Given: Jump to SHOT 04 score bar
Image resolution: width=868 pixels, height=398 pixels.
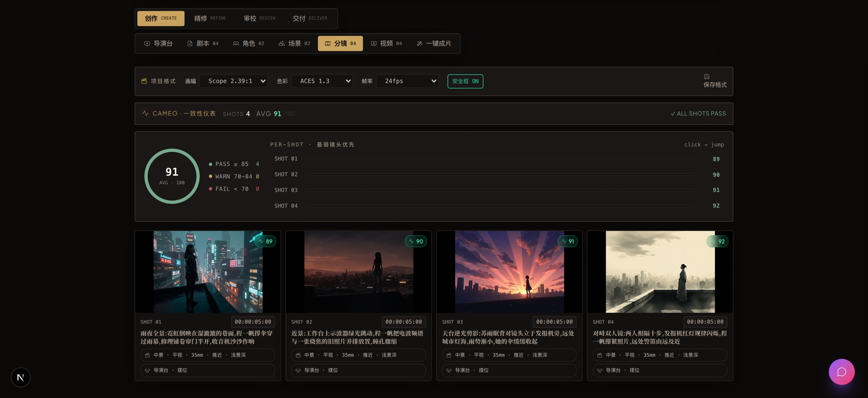Looking at the screenshot, I should point(499,206).
